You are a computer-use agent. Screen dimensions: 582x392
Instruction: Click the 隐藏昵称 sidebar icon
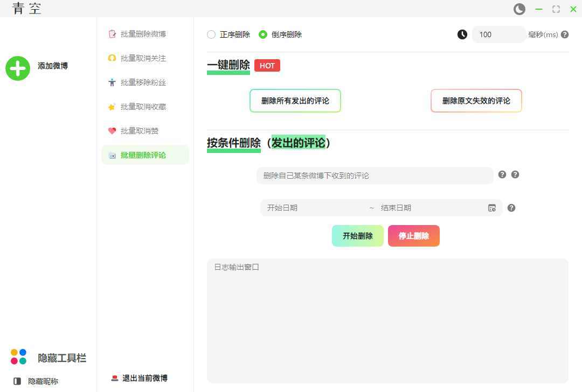tap(17, 381)
